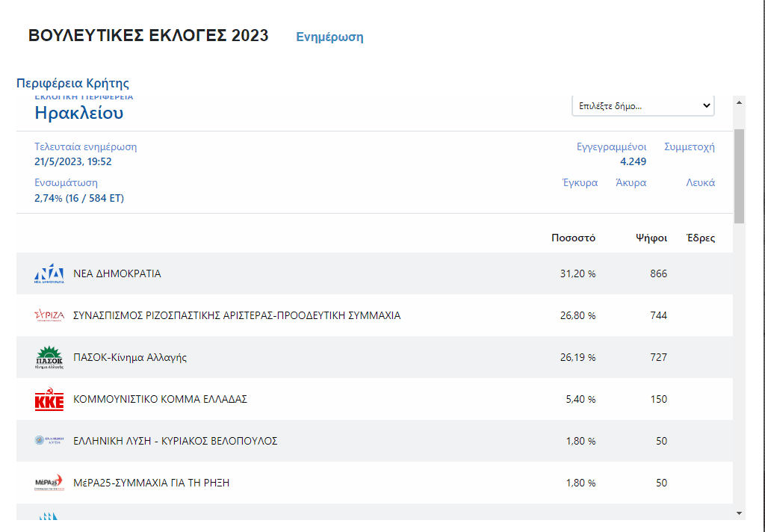Click the 21/5/2023, 19:52 timestamp
Screen dimensions: 765x532
73,161
